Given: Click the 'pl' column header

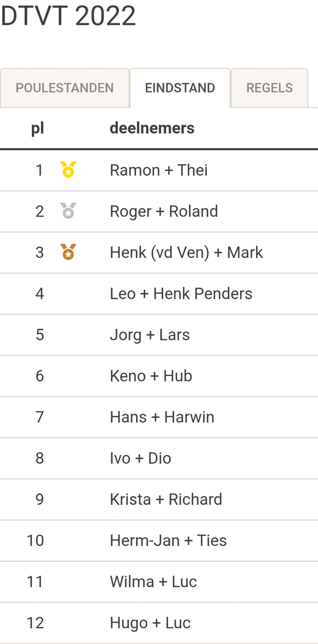Looking at the screenshot, I should (37, 128).
